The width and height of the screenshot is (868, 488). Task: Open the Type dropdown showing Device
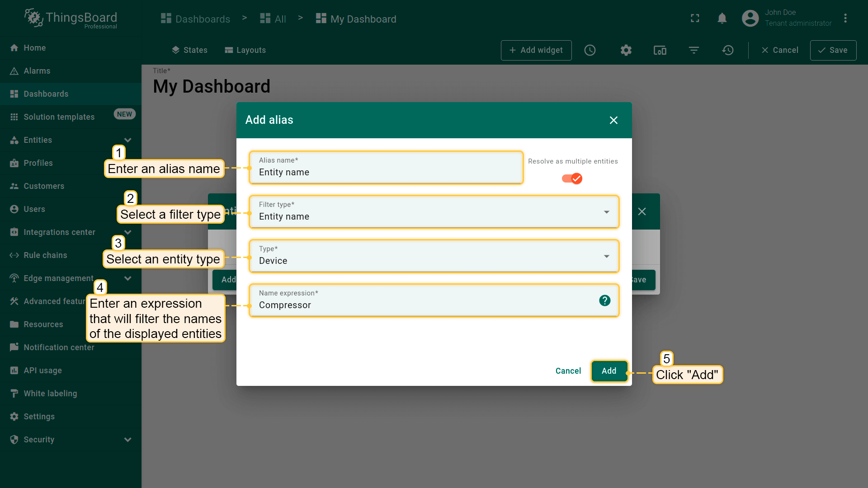click(433, 256)
